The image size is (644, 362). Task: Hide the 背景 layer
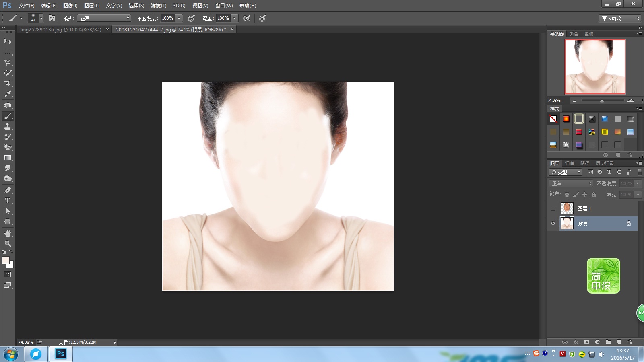[553, 223]
